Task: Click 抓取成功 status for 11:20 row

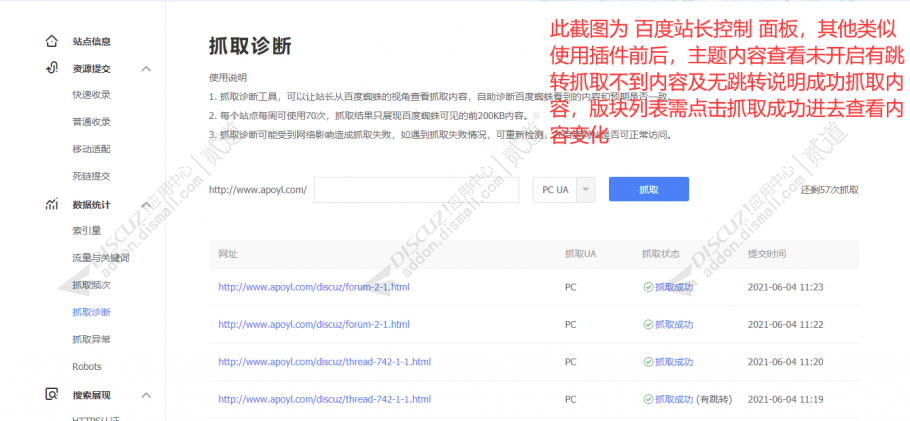Action: click(668, 362)
